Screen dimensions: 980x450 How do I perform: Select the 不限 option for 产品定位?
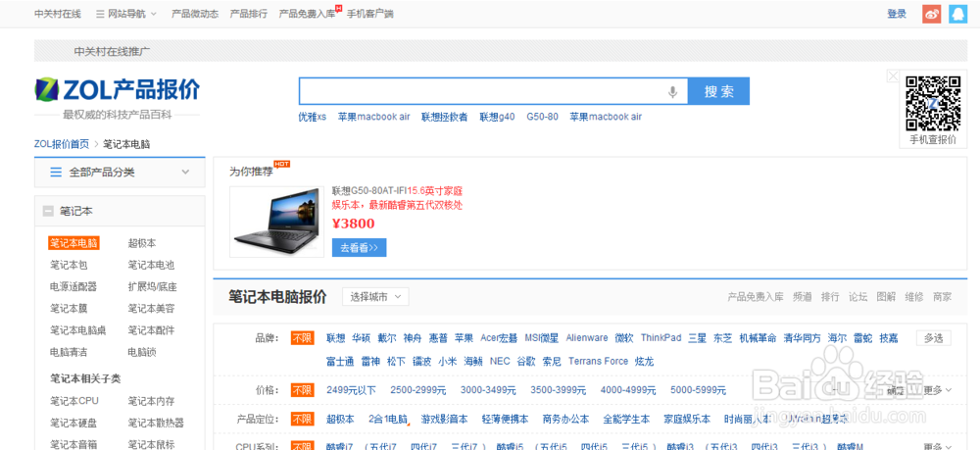coord(303,419)
